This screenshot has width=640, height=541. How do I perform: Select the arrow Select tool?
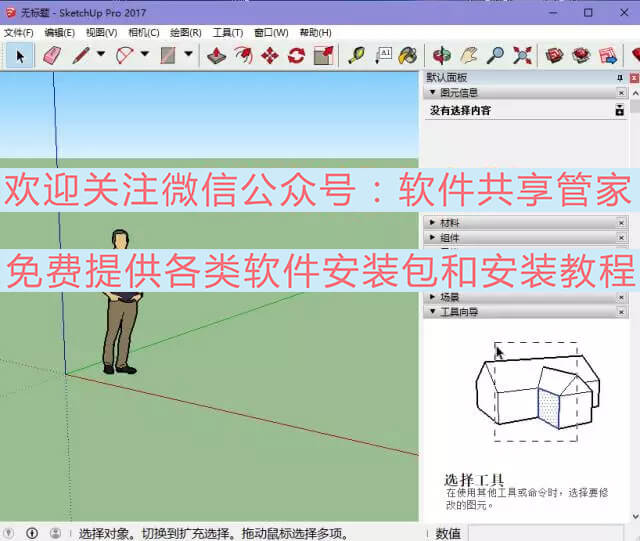[19, 55]
